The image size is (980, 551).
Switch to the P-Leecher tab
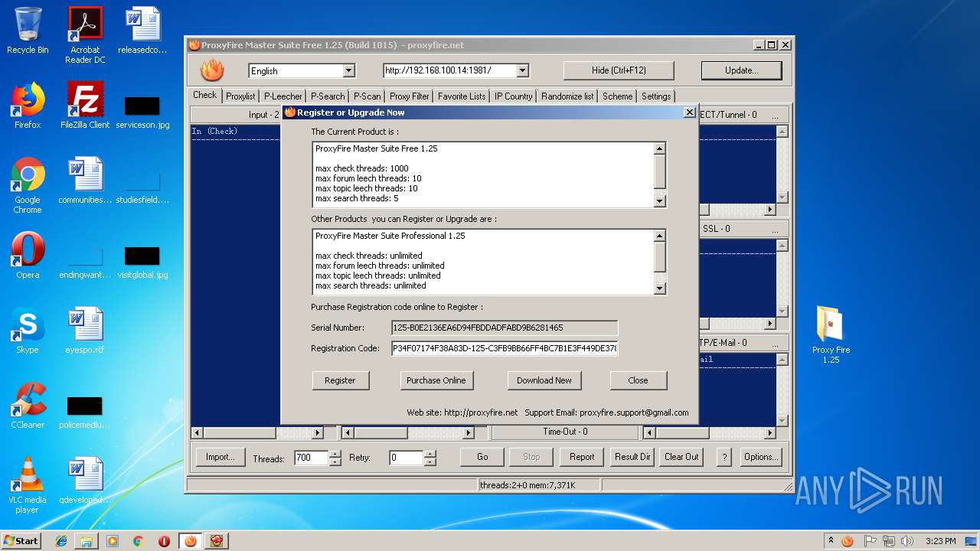(283, 96)
